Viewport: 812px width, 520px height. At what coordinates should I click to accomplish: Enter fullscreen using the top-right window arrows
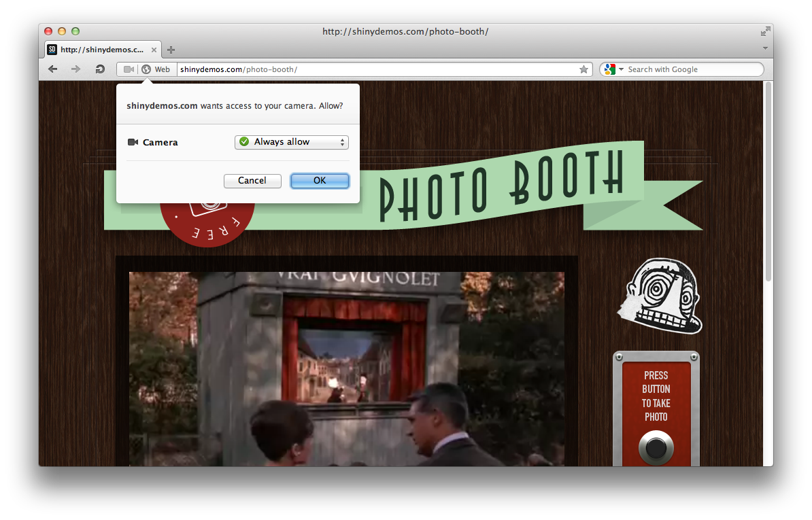pos(765,31)
